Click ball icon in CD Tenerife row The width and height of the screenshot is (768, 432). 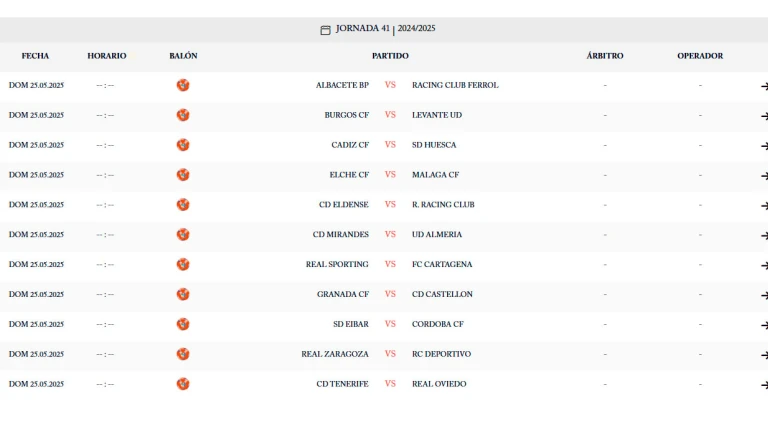point(183,384)
